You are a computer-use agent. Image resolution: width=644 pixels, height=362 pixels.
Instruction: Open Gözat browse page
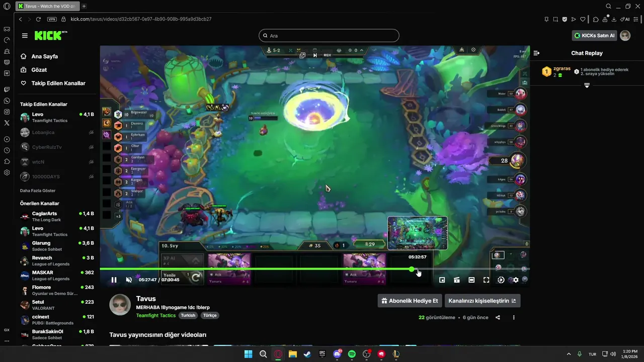pos(39,70)
